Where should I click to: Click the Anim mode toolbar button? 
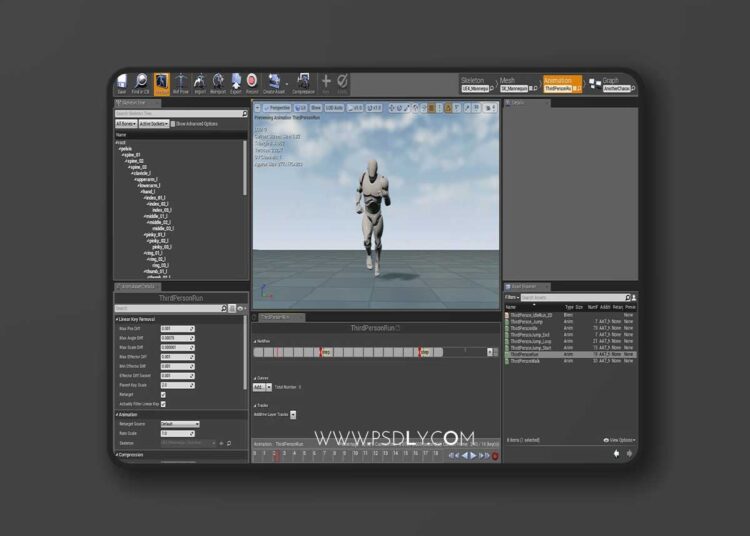[x=161, y=84]
